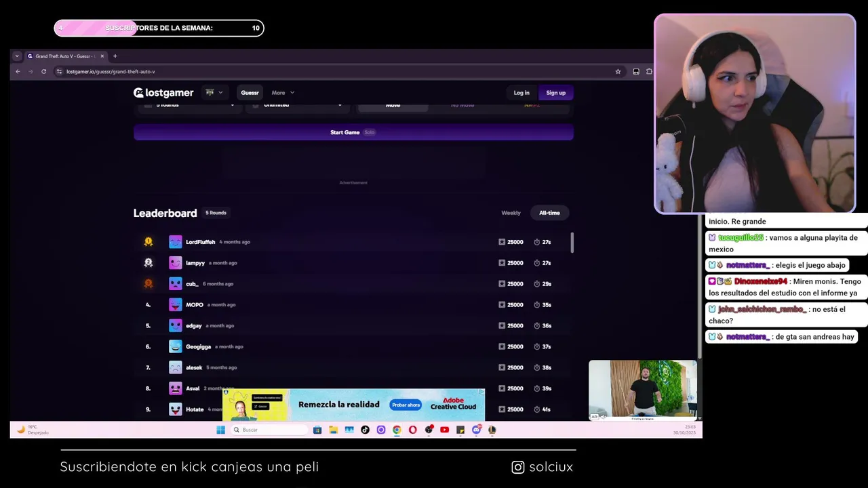Open Google Chrome from the taskbar
Screen dimensions: 868x488
397,430
